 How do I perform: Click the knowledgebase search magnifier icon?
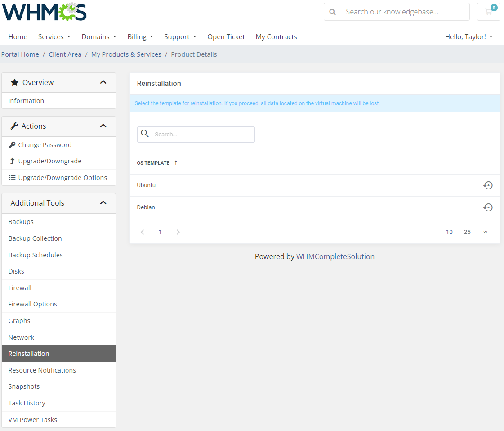(x=333, y=12)
